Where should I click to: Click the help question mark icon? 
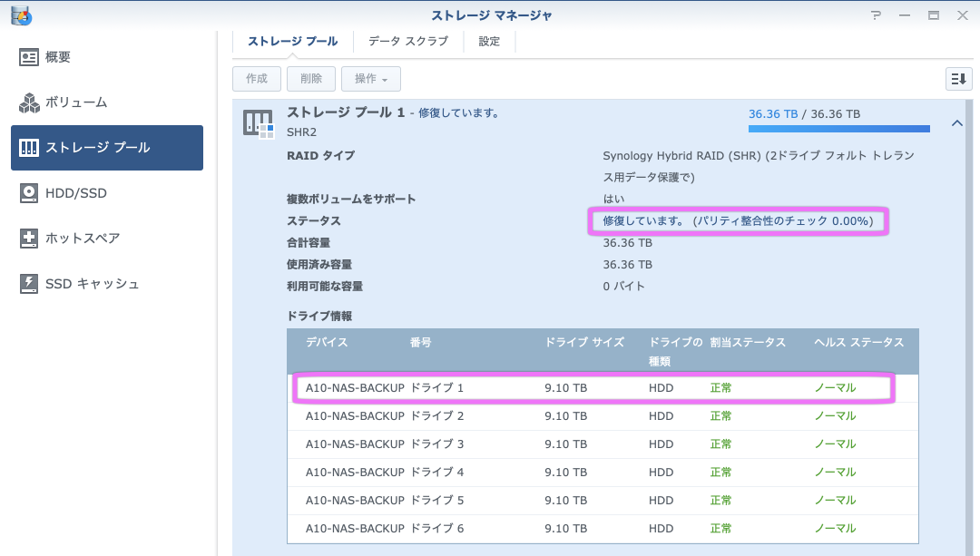tap(876, 15)
